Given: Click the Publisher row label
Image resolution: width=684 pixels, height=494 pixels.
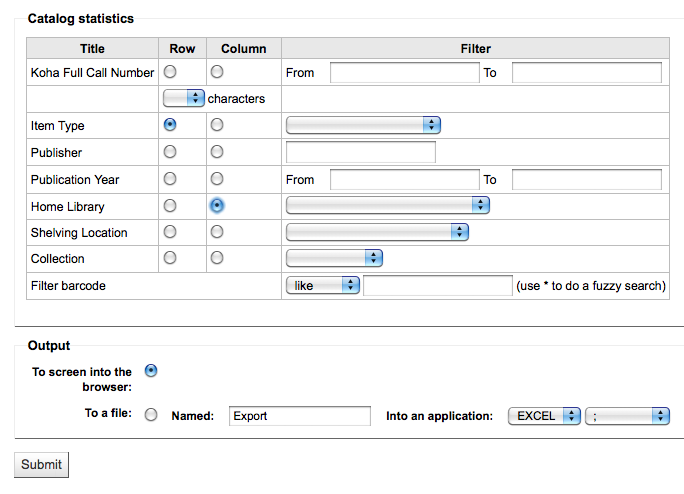Looking at the screenshot, I should (x=56, y=153).
